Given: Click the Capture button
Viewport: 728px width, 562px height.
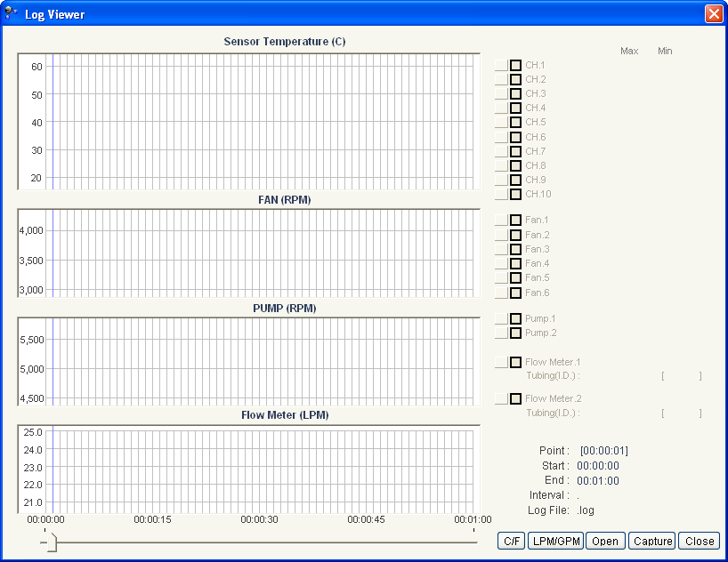Looking at the screenshot, I should pos(652,541).
